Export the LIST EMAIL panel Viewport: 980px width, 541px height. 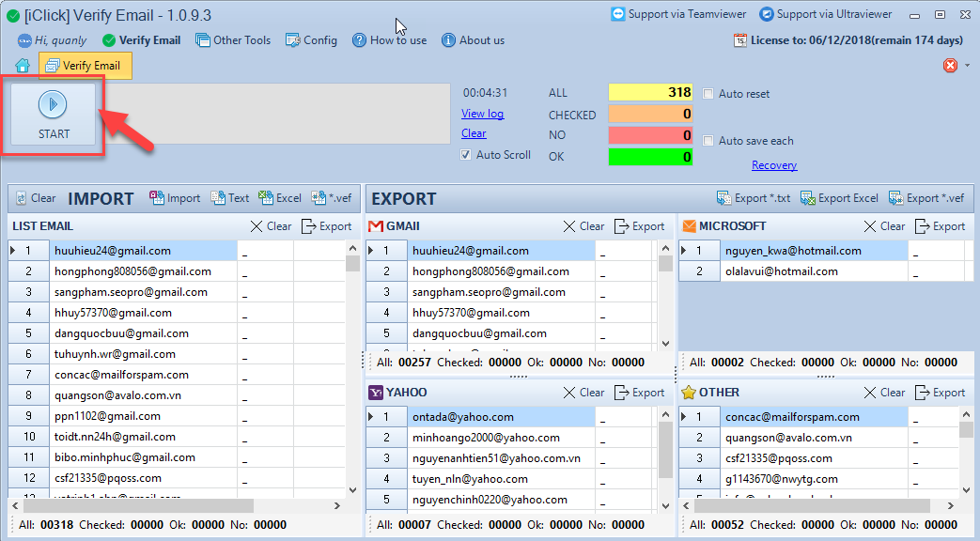click(x=326, y=226)
